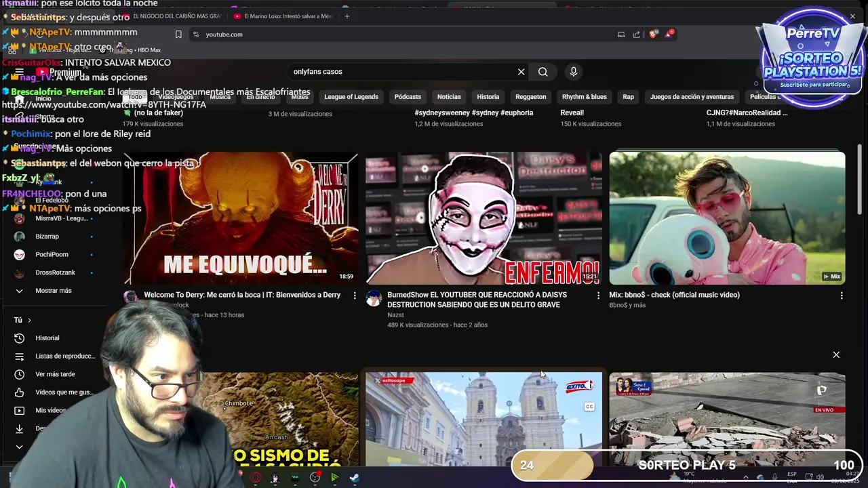Screen dimensions: 868x488
Task: Select the League of Legends filter chip
Action: (x=351, y=97)
